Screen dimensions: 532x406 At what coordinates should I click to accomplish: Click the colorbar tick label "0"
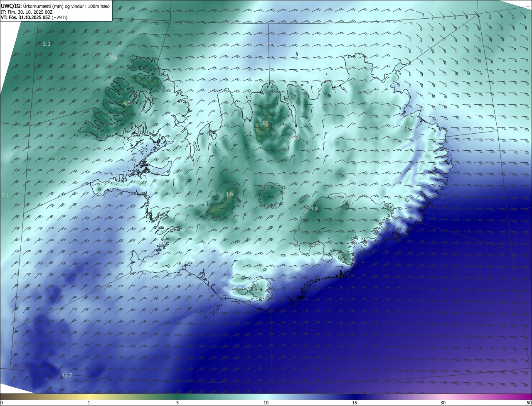[x=1, y=403]
